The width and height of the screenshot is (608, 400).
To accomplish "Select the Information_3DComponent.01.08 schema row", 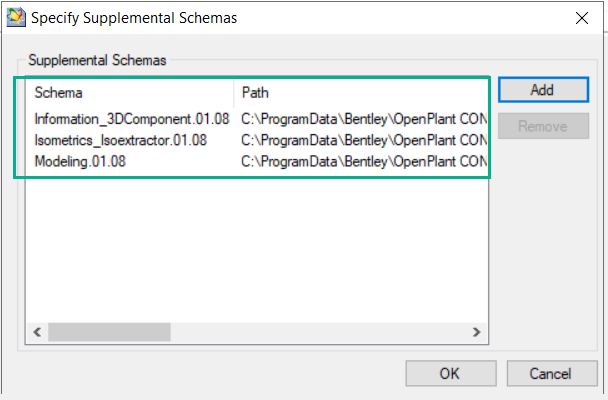I will 257,119.
